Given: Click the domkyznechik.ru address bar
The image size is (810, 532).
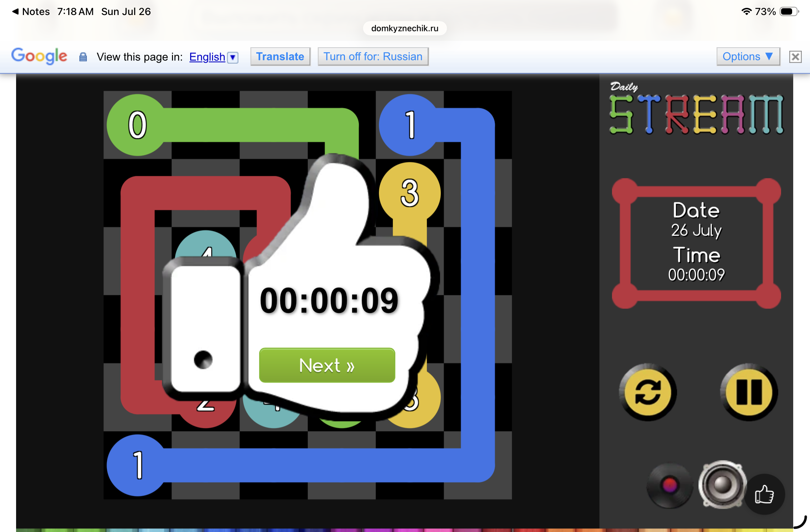Looking at the screenshot, I should (x=405, y=28).
